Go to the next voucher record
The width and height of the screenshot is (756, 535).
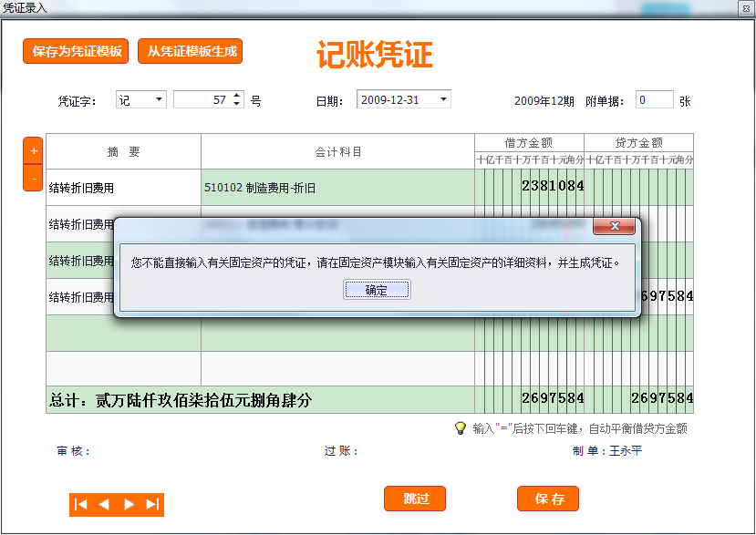coord(129,504)
